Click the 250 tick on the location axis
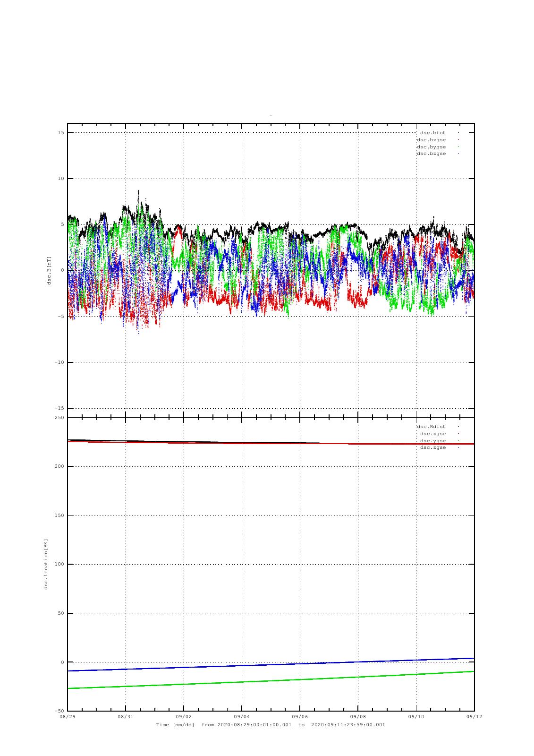Screen dimensions: 534x756 pos(59,418)
